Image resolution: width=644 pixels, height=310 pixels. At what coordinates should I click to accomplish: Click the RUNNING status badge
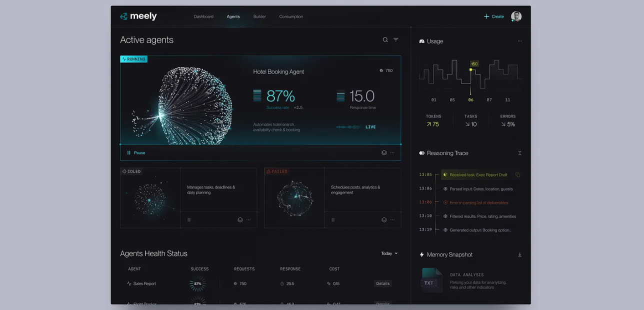pyautogui.click(x=134, y=59)
